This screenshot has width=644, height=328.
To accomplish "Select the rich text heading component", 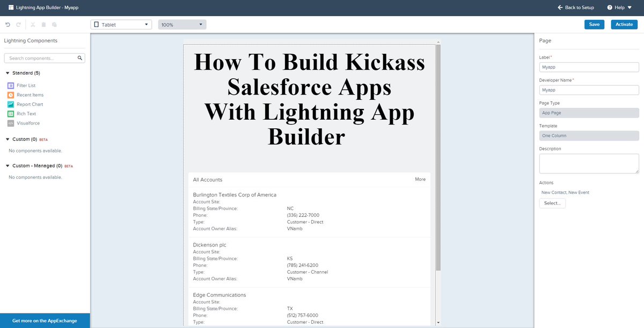I will pyautogui.click(x=309, y=100).
